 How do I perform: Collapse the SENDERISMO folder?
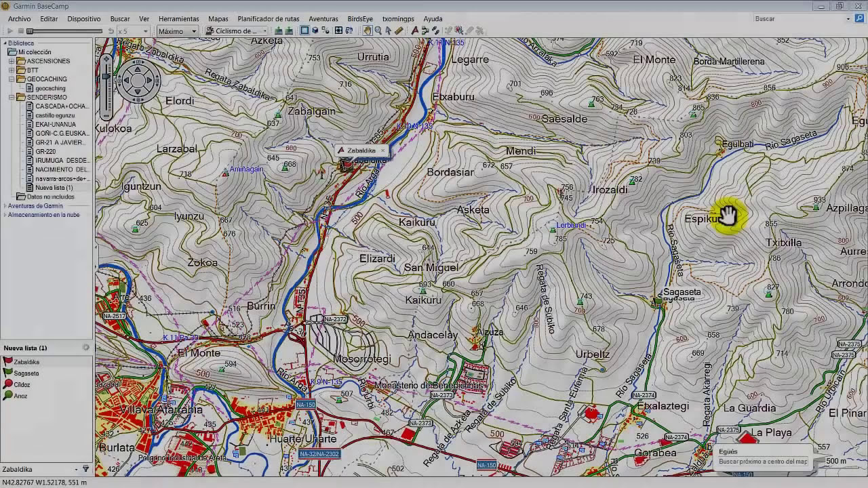click(12, 97)
